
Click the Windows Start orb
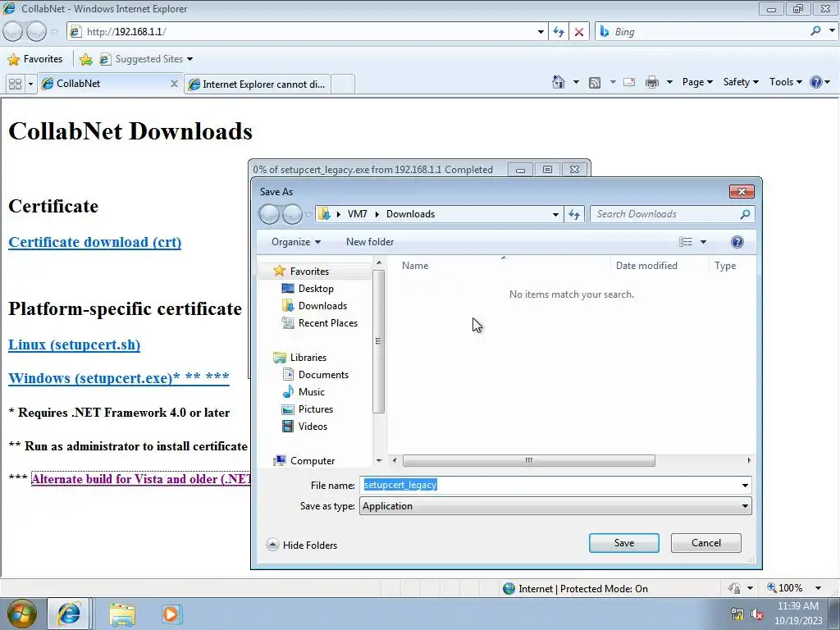[x=21, y=614]
